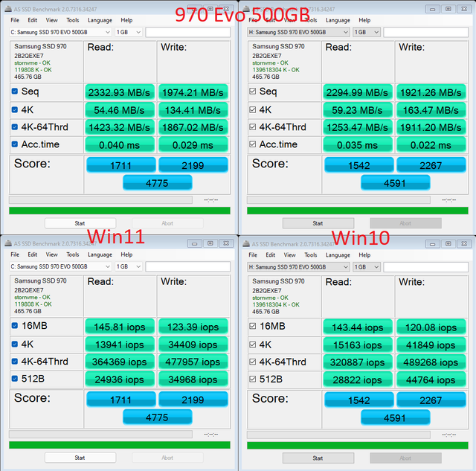Click AS SSD app icon in H: drive 16MB window
476x471 pixels.
[246, 243]
